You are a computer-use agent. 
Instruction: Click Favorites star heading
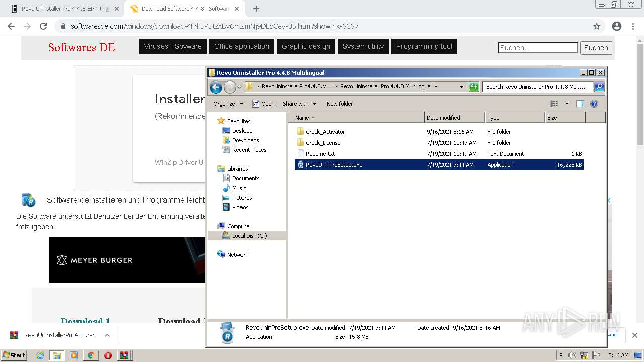tap(238, 121)
